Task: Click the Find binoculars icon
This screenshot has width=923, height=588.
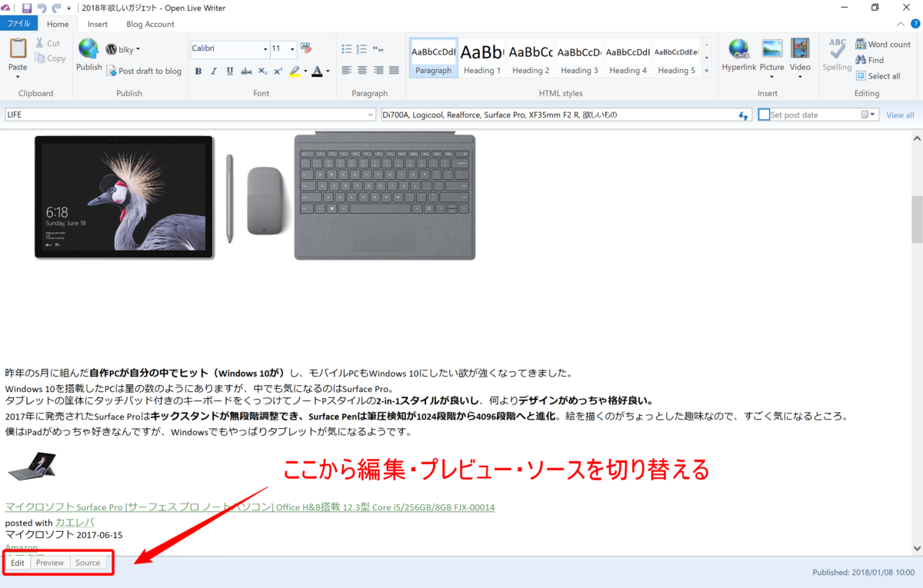Action: coord(861,60)
